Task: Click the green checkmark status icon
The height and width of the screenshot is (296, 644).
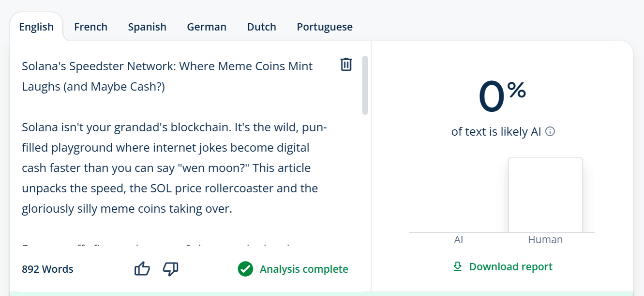Action: tap(245, 269)
